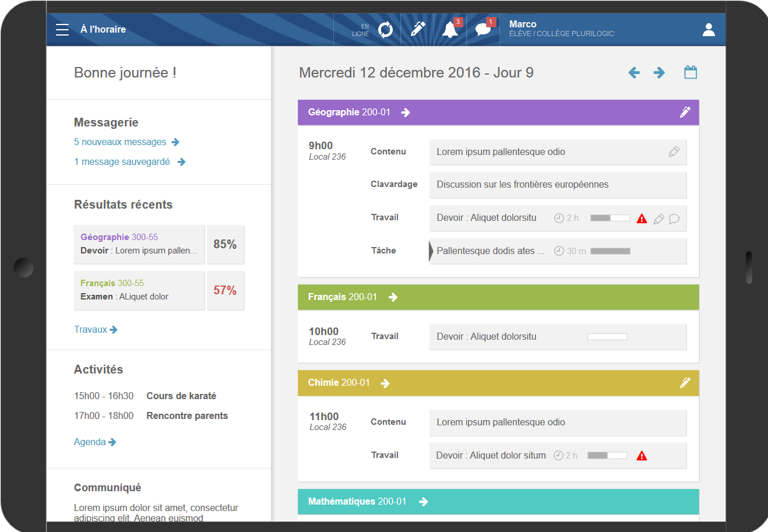Open the Agenda link

tap(95, 442)
